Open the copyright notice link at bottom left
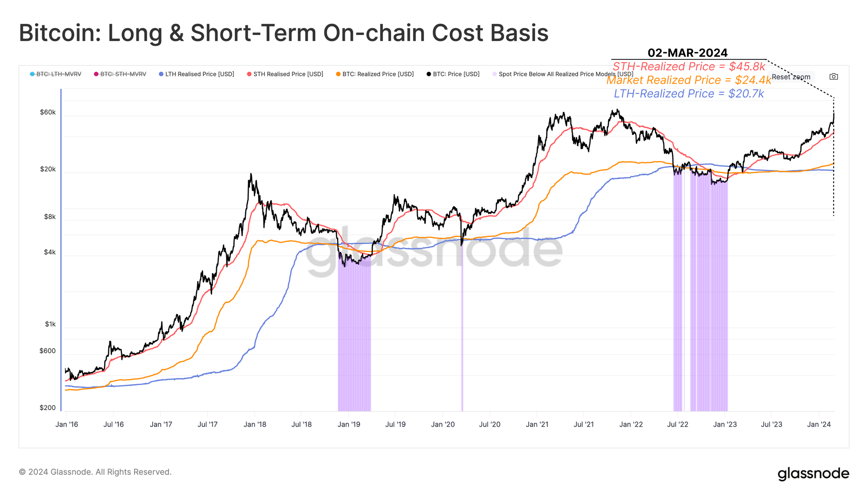The height and width of the screenshot is (500, 868). pos(95,472)
